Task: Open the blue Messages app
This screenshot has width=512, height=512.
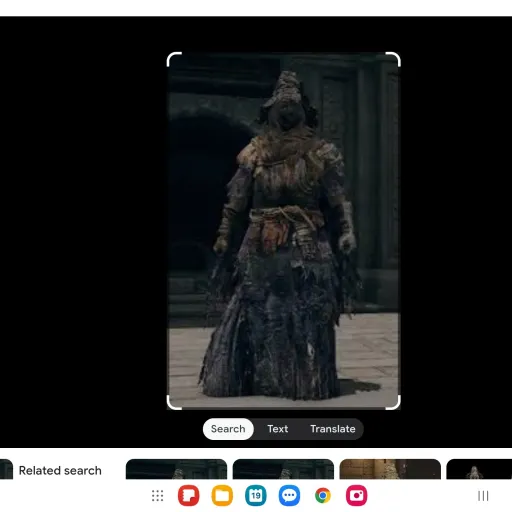Action: [x=289, y=496]
